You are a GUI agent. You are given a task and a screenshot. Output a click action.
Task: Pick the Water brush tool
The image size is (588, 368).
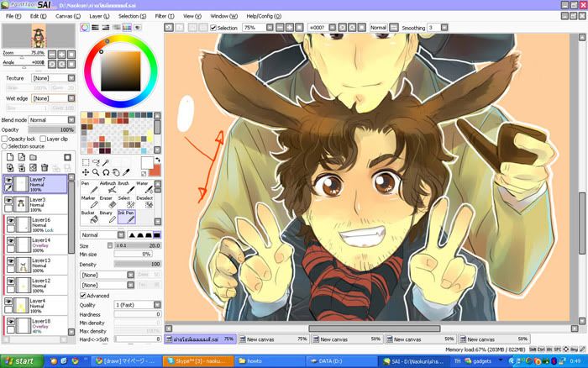[x=143, y=188]
